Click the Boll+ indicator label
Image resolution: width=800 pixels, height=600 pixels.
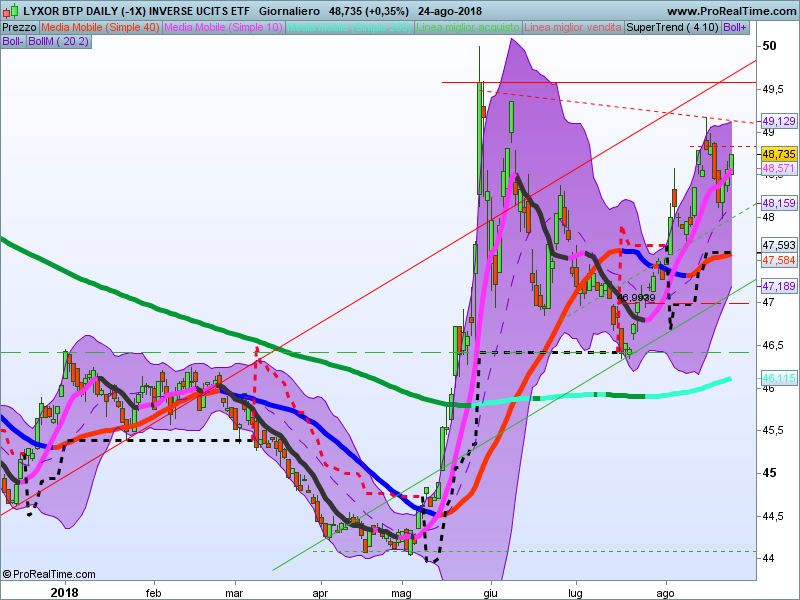[x=735, y=28]
